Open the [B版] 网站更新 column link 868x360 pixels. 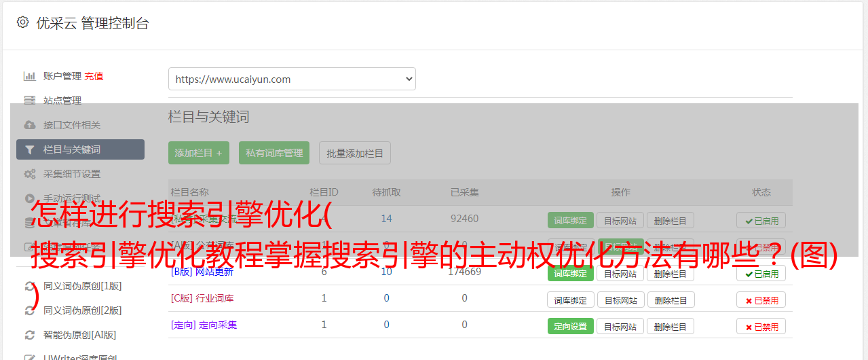(x=202, y=272)
